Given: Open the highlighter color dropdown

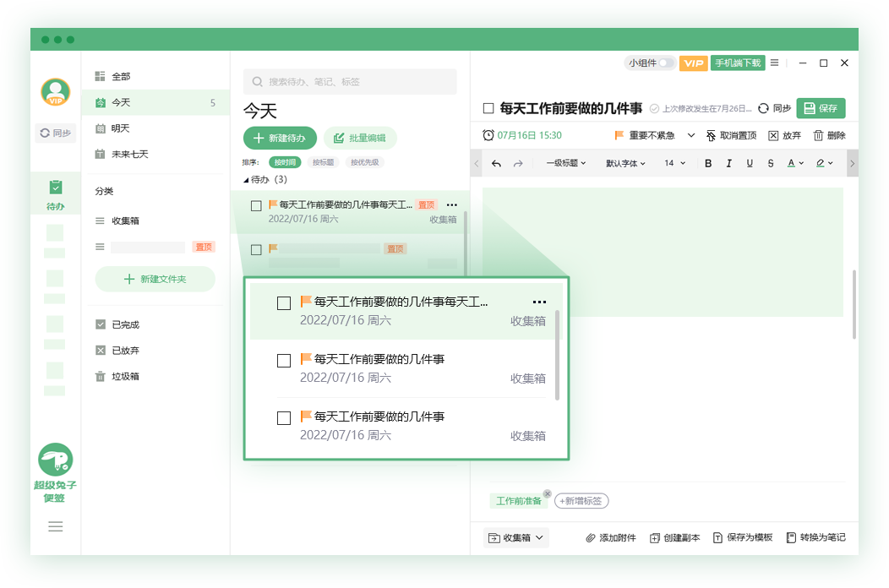Looking at the screenshot, I should point(825,163).
